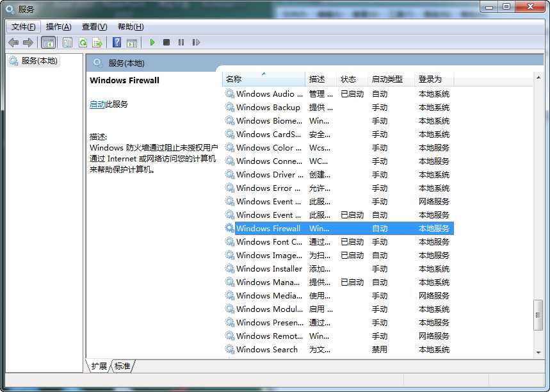This screenshot has height=392, width=550.
Task: Select the Windows Presen... service row
Action: click(338, 322)
